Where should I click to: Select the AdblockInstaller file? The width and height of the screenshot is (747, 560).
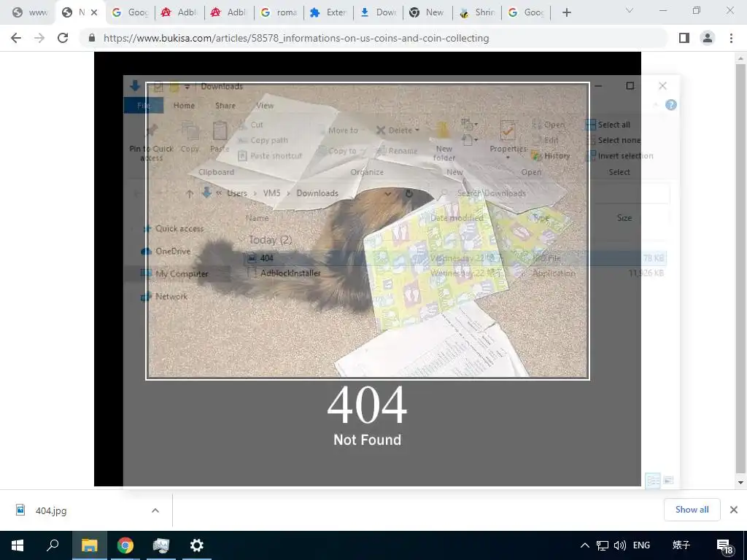pyautogui.click(x=455, y=273)
